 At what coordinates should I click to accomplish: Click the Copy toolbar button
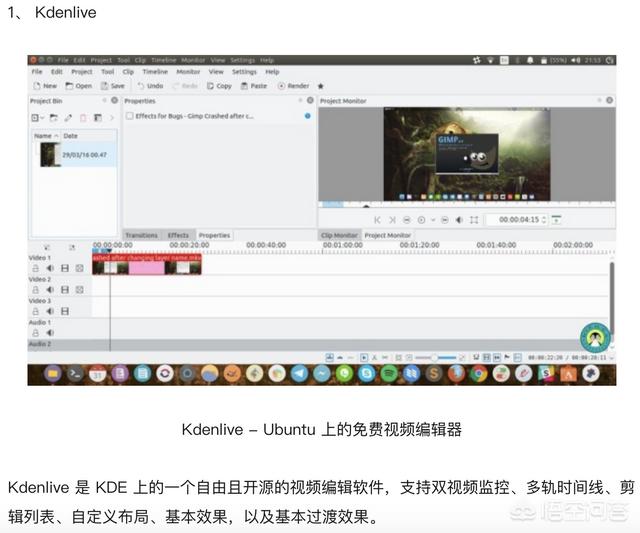(x=219, y=86)
